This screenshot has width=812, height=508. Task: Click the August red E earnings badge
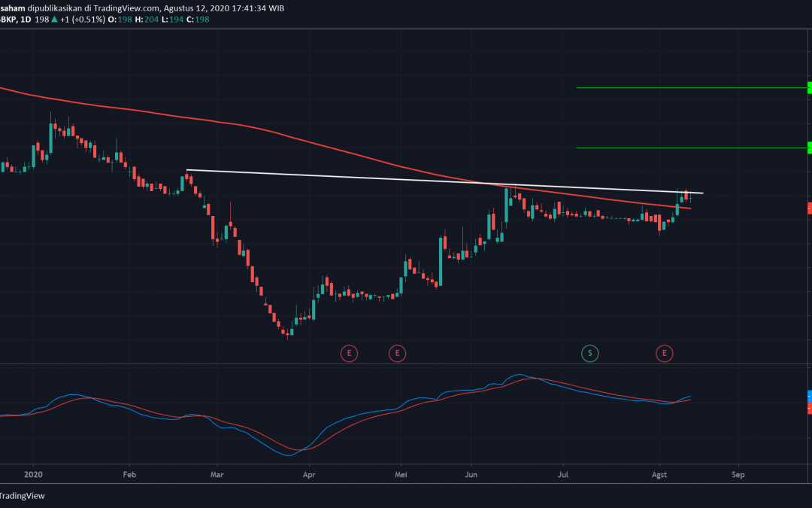click(x=665, y=353)
